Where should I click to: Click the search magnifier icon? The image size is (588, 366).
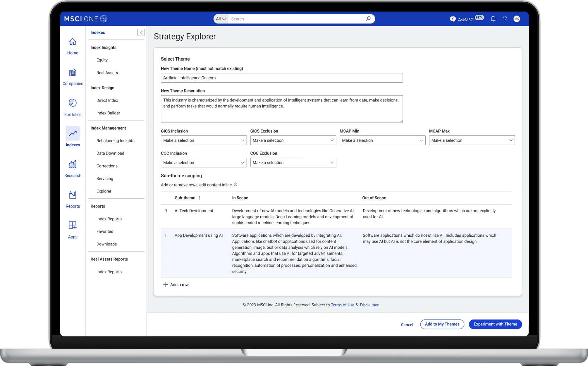[368, 19]
